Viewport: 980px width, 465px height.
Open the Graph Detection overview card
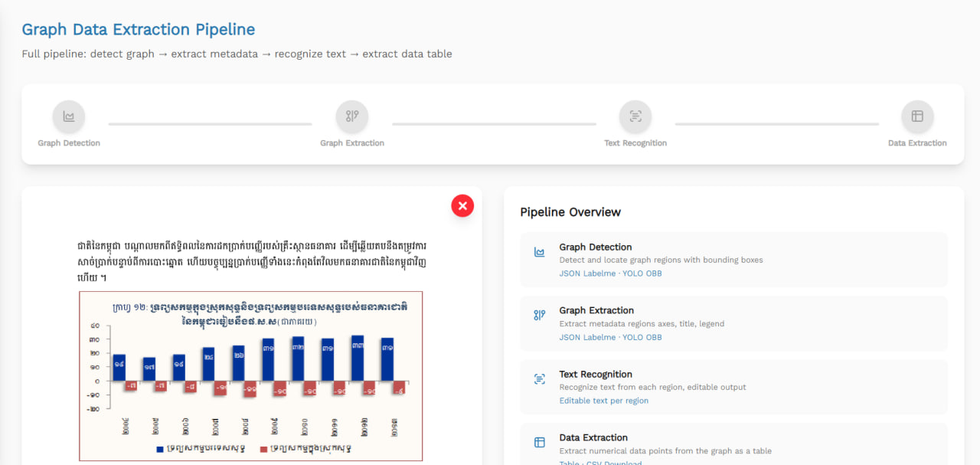tap(733, 260)
